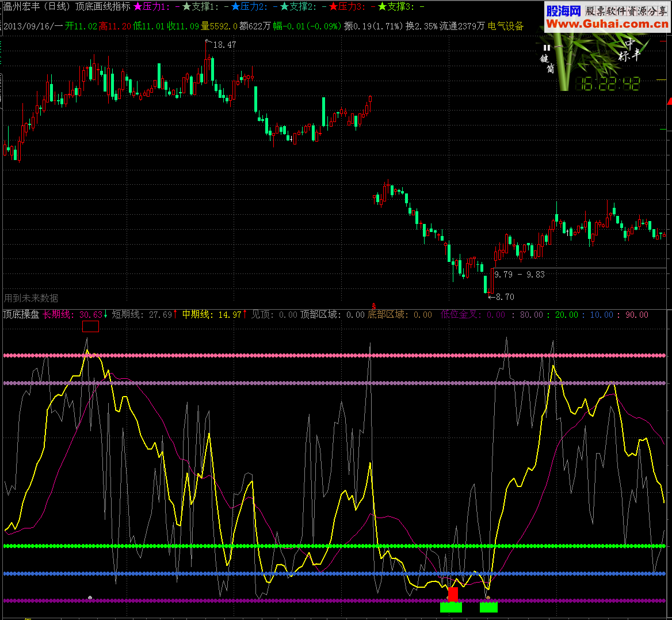Click the turnover rate 换2.35%
The image size is (672, 620).
tap(421, 26)
